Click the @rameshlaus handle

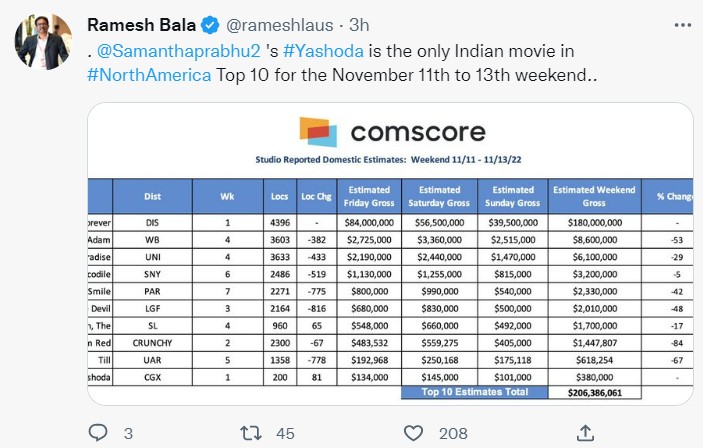pos(273,24)
